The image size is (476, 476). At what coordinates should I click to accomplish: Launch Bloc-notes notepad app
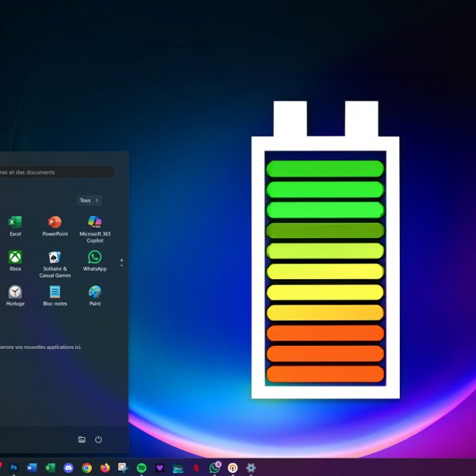55,296
